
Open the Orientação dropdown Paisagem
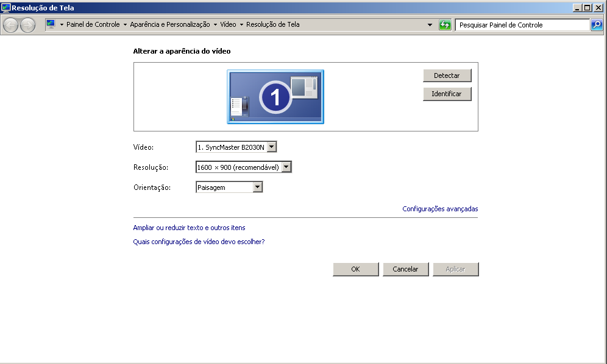pos(229,187)
